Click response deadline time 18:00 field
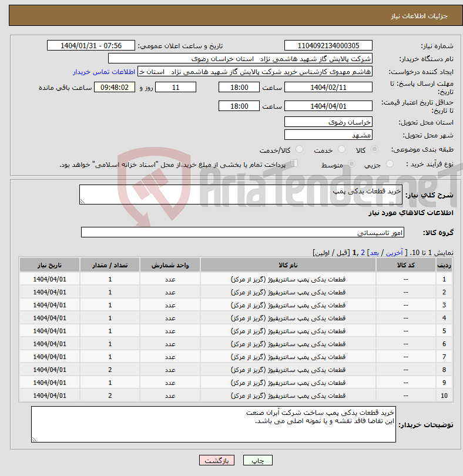This screenshot has width=463, height=476. [239, 88]
